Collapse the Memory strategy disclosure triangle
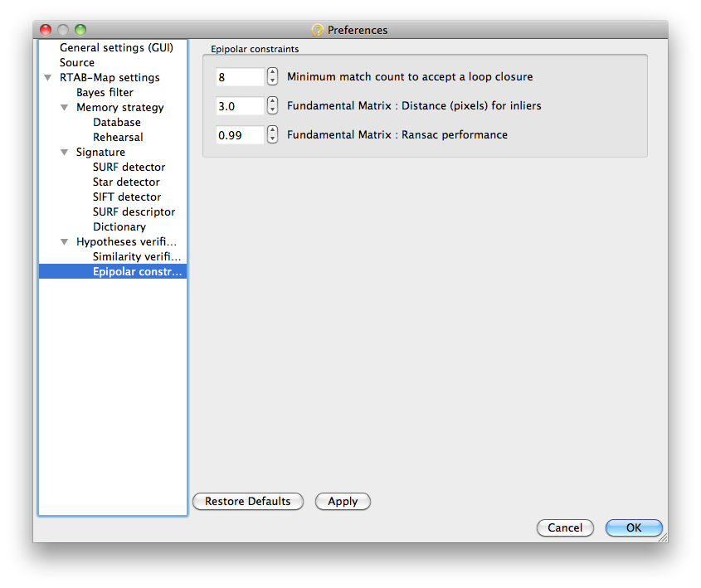 tap(65, 108)
